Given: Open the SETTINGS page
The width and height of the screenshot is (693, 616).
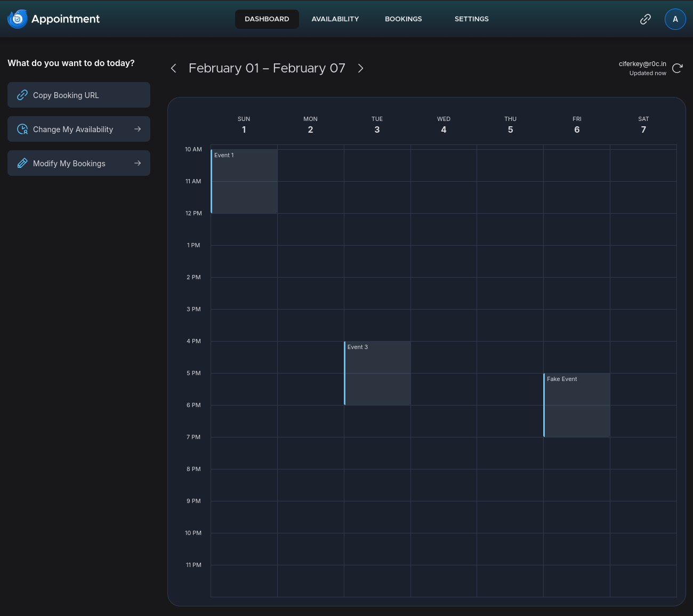Looking at the screenshot, I should coord(471,19).
